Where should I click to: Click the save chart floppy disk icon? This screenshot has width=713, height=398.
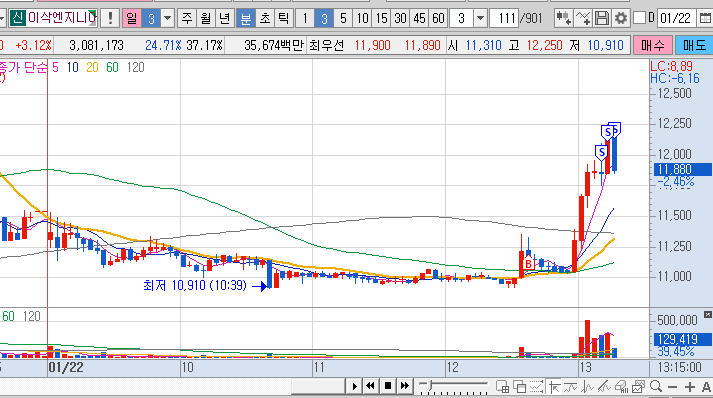602,18
